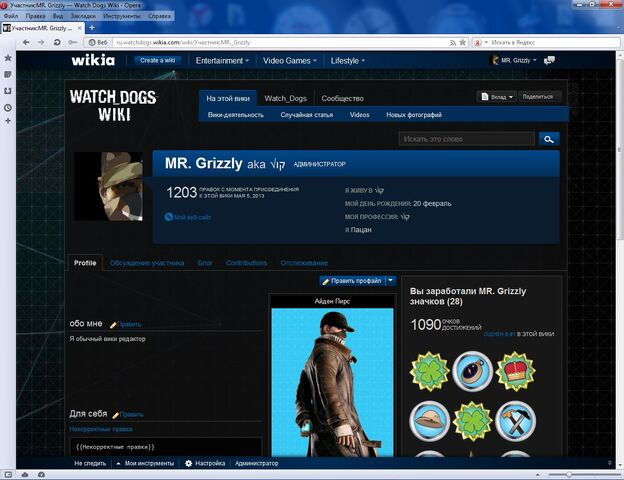Open the Справка menu
The height and width of the screenshot is (480, 624).
(x=159, y=16)
